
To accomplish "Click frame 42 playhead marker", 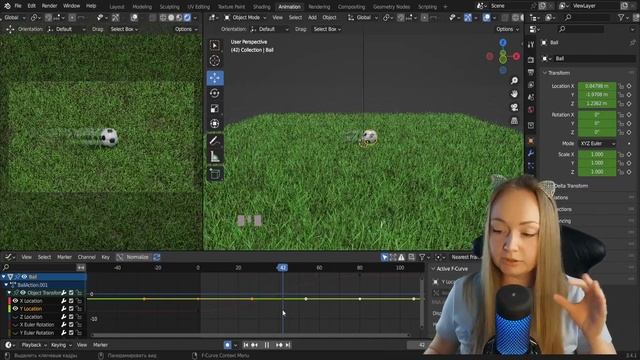I will (x=282, y=268).
